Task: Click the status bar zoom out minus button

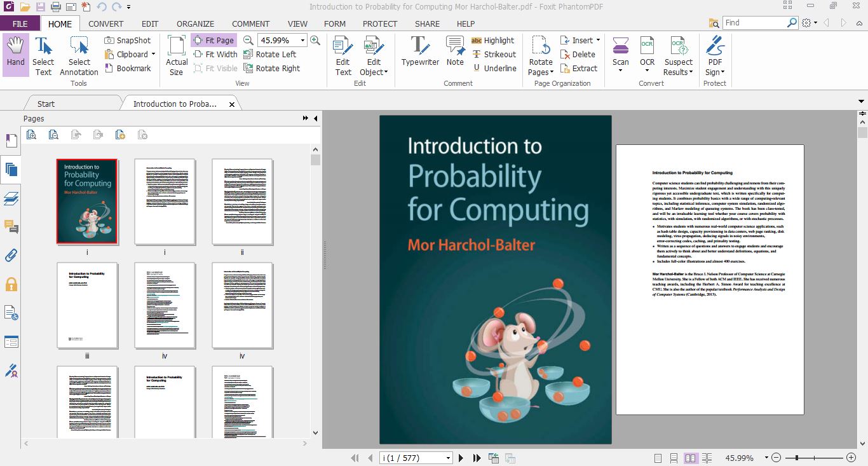Action: click(776, 458)
